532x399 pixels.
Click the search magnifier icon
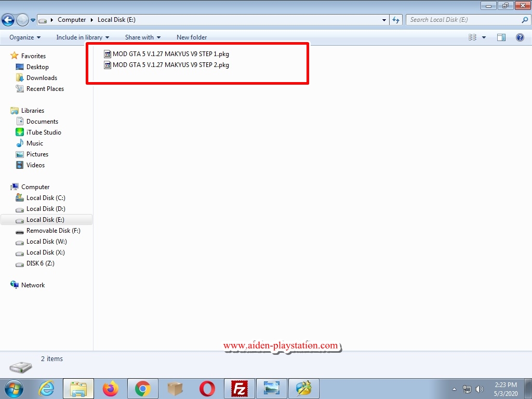tap(525, 20)
